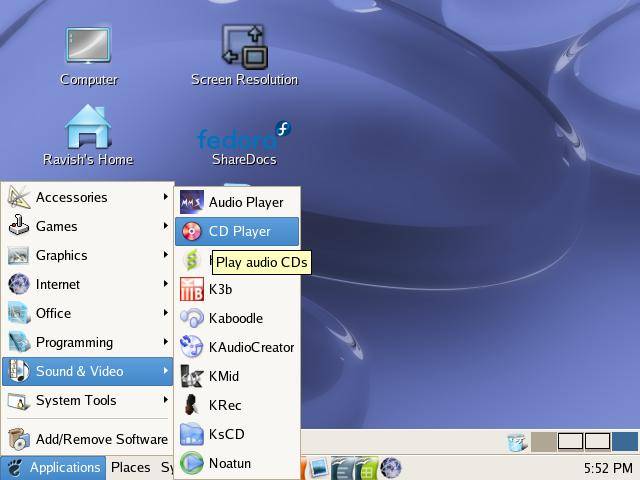Launch KAudioCreator from Sound & Video
Screen dimensions: 640x480
click(250, 347)
